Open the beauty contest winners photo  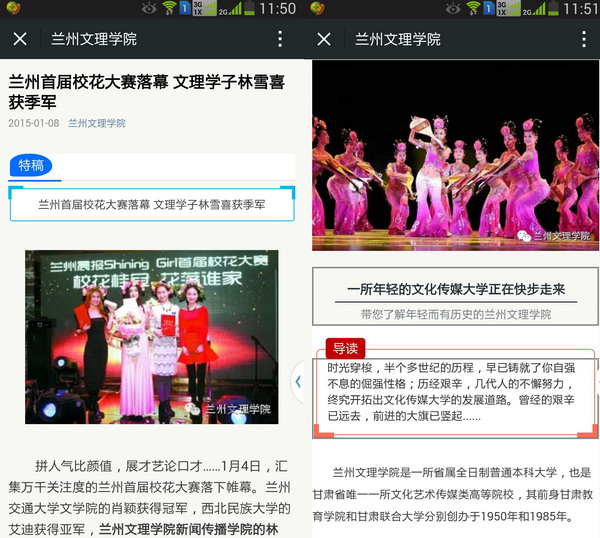(x=151, y=336)
